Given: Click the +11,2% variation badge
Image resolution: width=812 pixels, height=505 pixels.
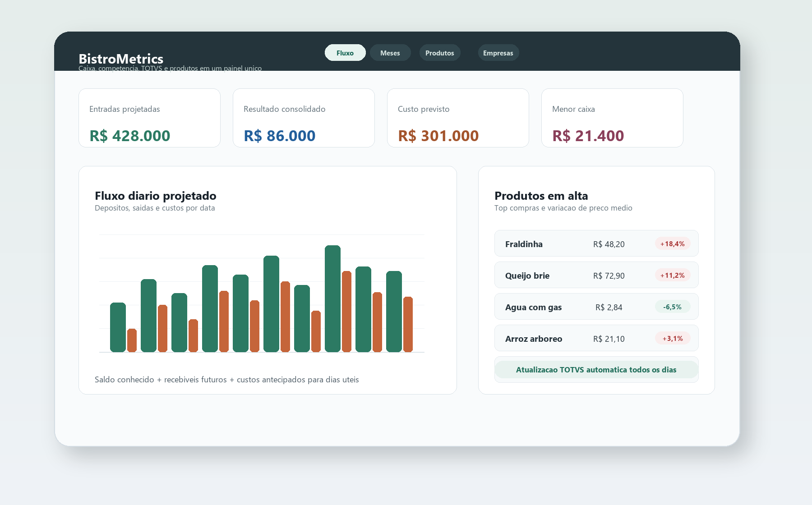Looking at the screenshot, I should coord(673,275).
